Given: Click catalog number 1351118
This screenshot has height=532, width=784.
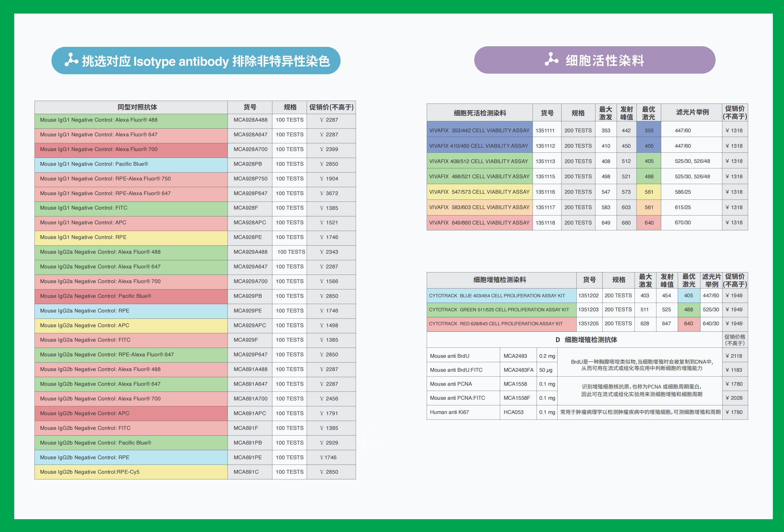Looking at the screenshot, I should click(x=545, y=223).
